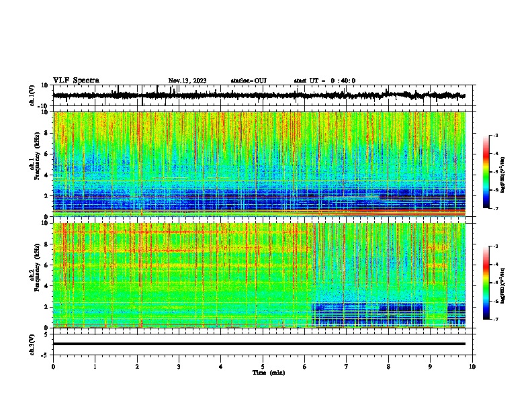Click the date "Nov.13, 2023"
Screen dimensions: 532x411
[187, 81]
